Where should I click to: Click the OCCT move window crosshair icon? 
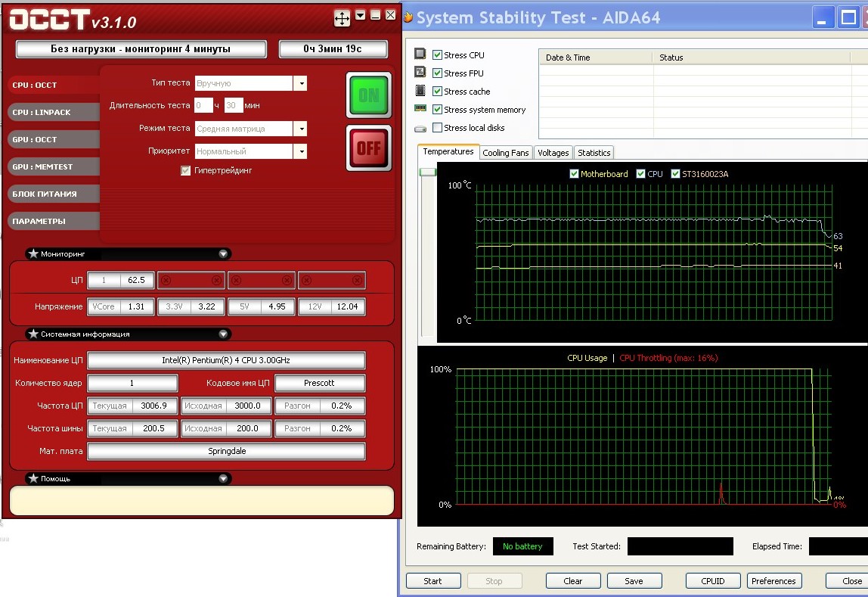pyautogui.click(x=342, y=18)
